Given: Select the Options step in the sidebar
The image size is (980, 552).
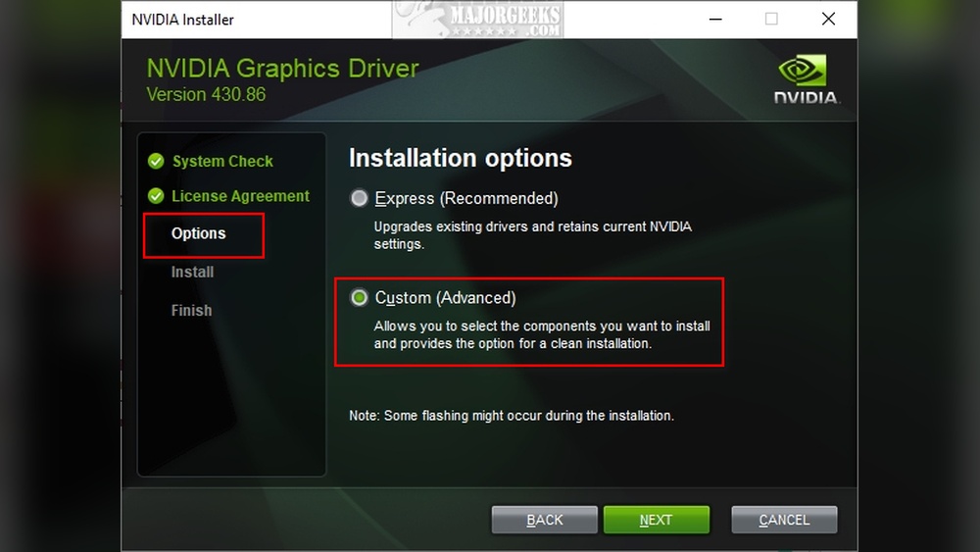Looking at the screenshot, I should [x=198, y=233].
